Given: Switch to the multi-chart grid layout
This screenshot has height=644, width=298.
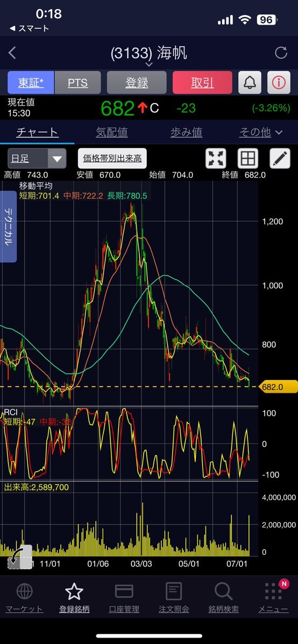Looking at the screenshot, I should pos(248,158).
